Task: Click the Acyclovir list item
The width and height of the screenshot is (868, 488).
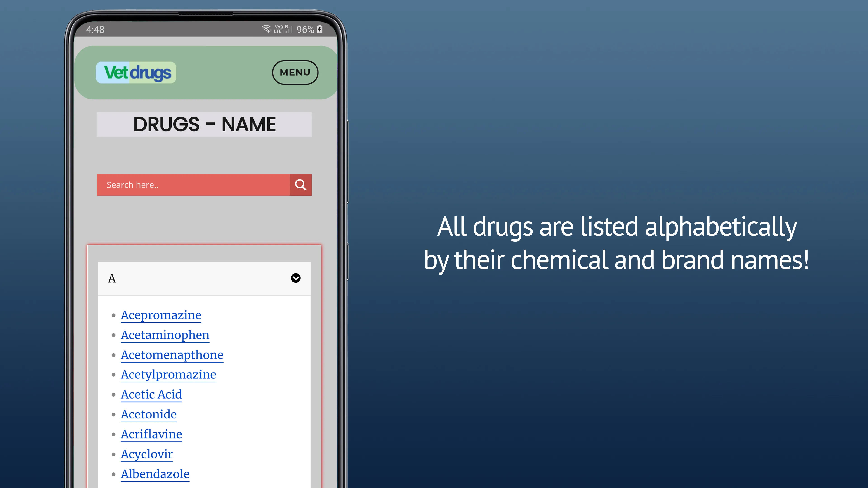Action: click(147, 454)
